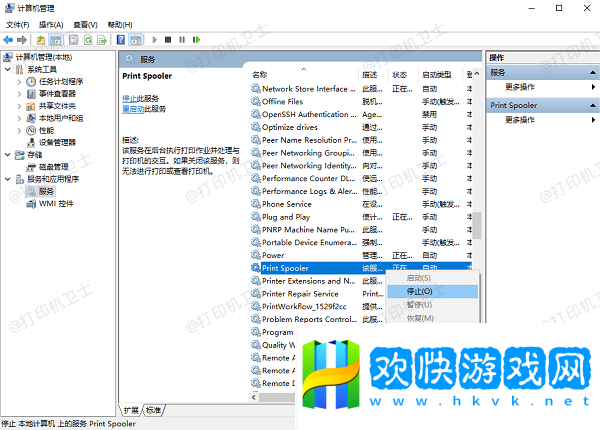Select the 事件查看器 tree item
The width and height of the screenshot is (600, 430).
tap(57, 94)
